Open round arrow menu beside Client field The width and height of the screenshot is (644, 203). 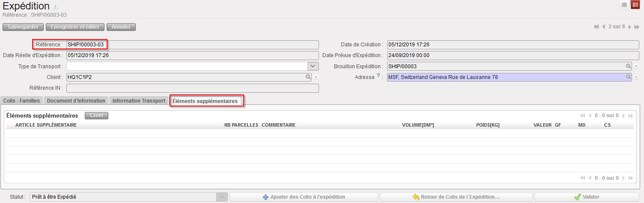[x=316, y=77]
